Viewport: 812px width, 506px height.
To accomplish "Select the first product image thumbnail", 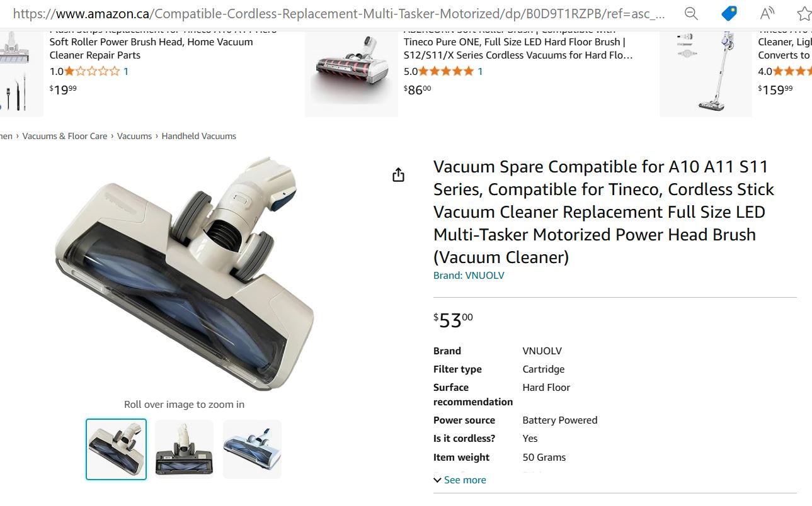I will pos(116,449).
